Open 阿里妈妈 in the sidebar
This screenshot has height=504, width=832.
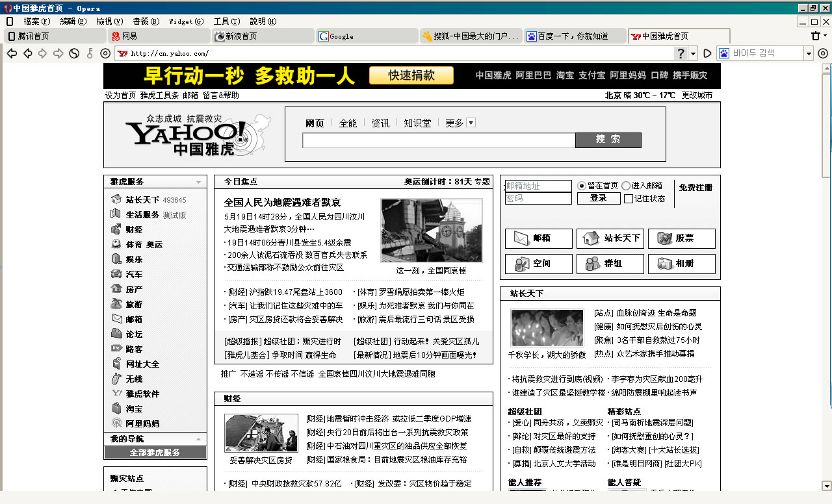point(142,423)
